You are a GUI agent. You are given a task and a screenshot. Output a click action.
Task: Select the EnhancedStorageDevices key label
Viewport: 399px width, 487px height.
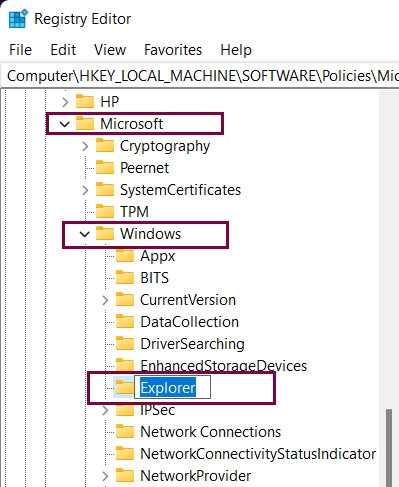(223, 366)
